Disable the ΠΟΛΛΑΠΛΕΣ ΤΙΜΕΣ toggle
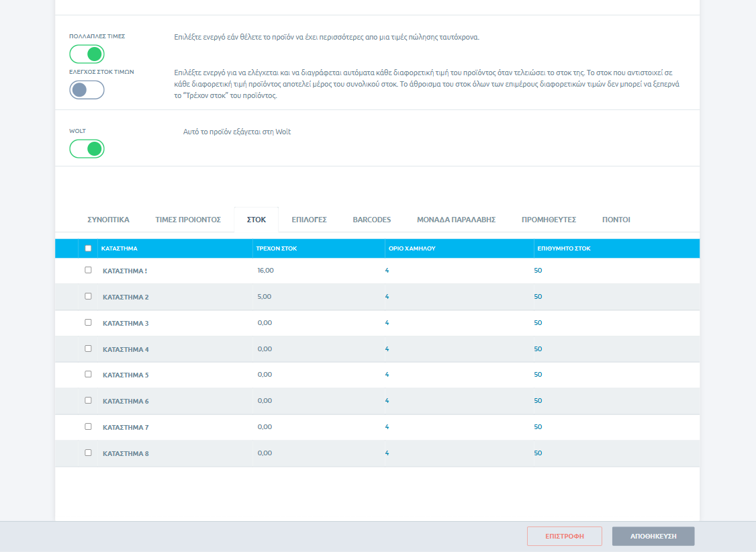 click(87, 54)
